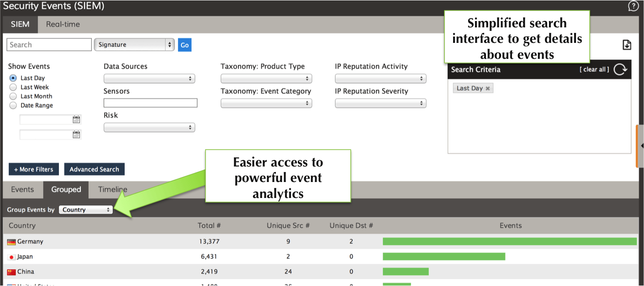Open the Risk dropdown
This screenshot has height=286, width=644.
coord(149,127)
